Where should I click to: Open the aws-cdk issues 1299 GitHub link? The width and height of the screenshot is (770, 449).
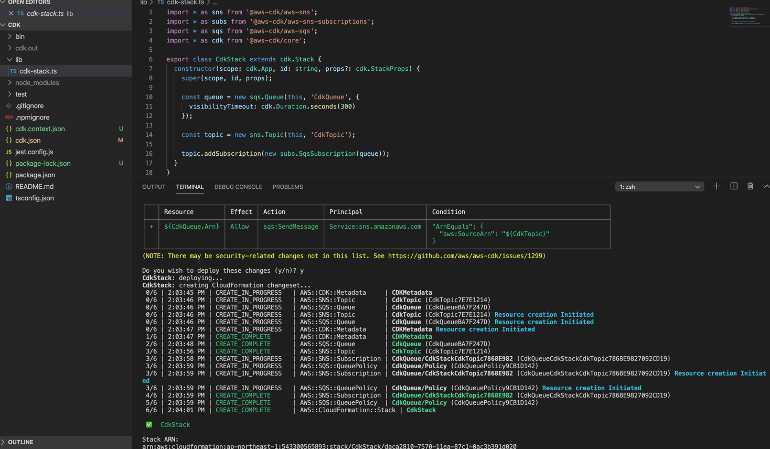(467, 256)
